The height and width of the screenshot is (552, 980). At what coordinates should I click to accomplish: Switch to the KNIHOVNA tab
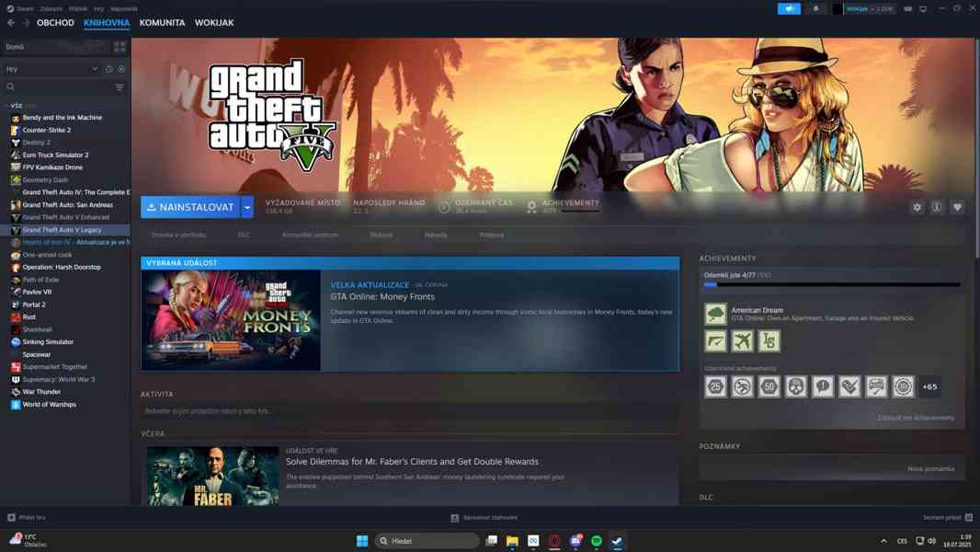pos(107,22)
